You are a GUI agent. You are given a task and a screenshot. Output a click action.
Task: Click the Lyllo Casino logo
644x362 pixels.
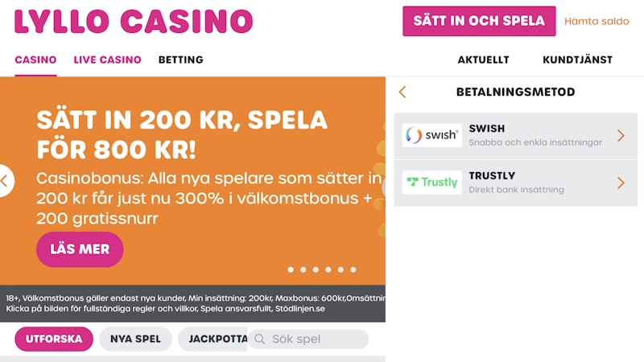coord(134,22)
